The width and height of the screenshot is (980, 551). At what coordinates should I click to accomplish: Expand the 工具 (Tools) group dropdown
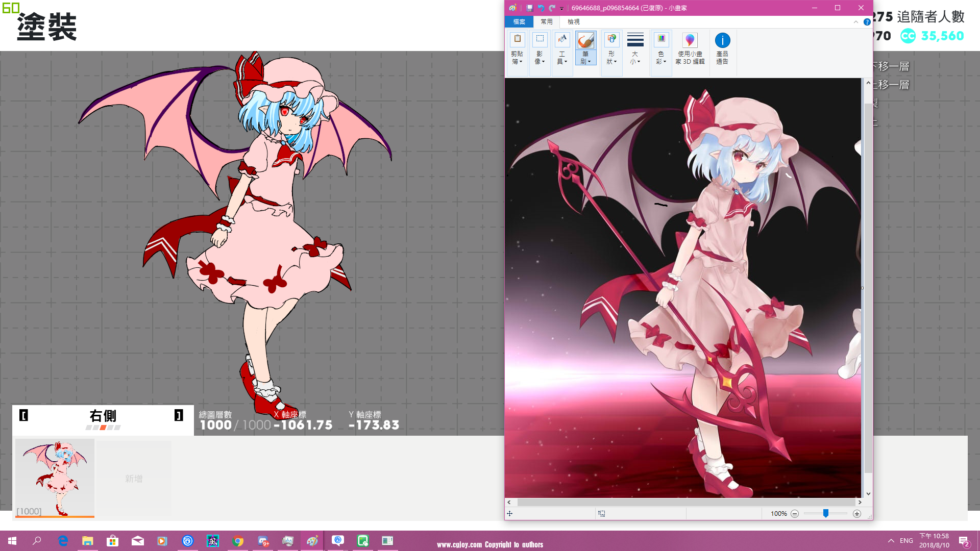(x=562, y=58)
